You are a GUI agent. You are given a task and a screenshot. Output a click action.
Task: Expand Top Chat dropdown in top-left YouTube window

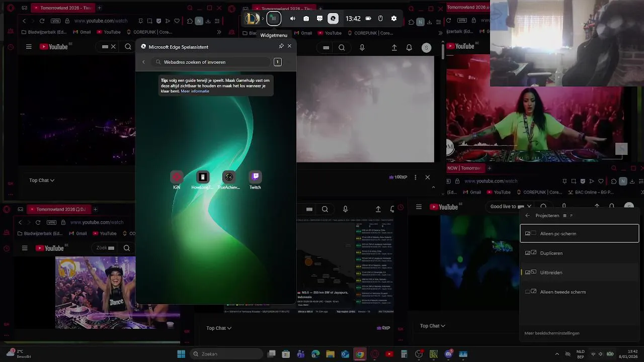click(42, 180)
